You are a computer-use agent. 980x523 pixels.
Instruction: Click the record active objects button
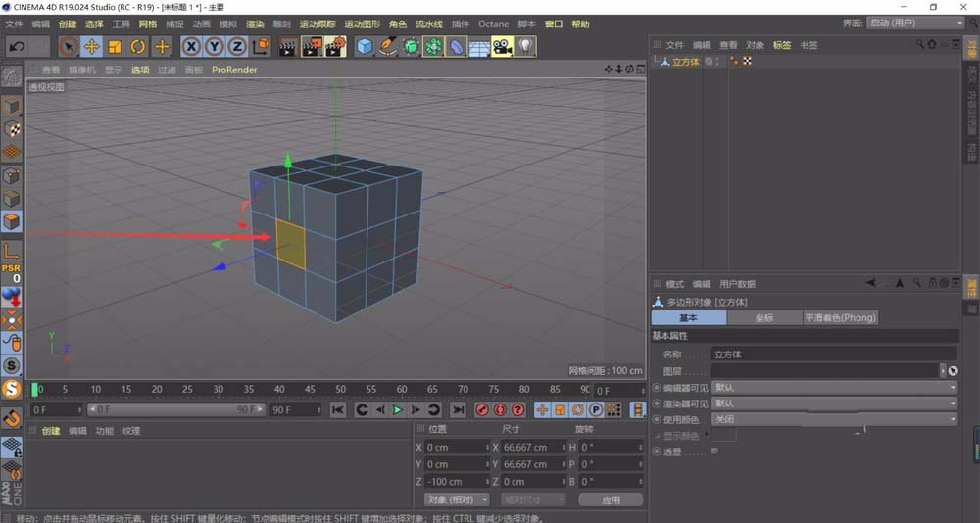pos(482,410)
